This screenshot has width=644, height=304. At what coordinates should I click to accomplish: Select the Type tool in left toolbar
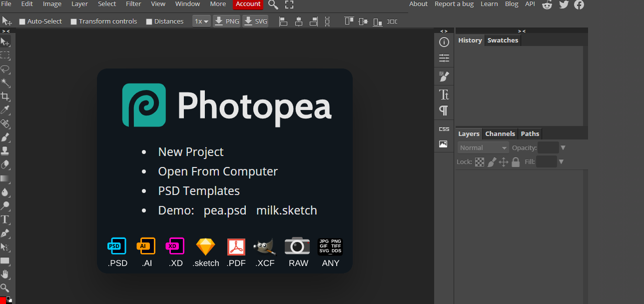tap(5, 219)
